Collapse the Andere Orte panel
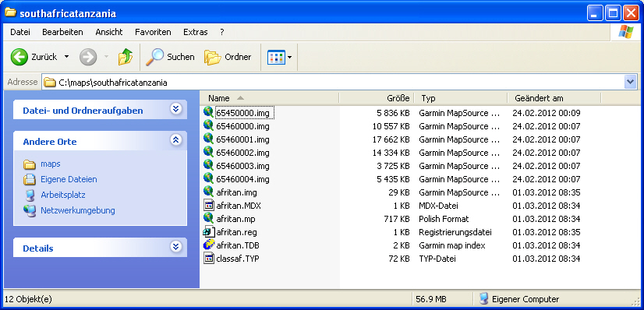Screen dimensions: 644x310 pos(175,140)
